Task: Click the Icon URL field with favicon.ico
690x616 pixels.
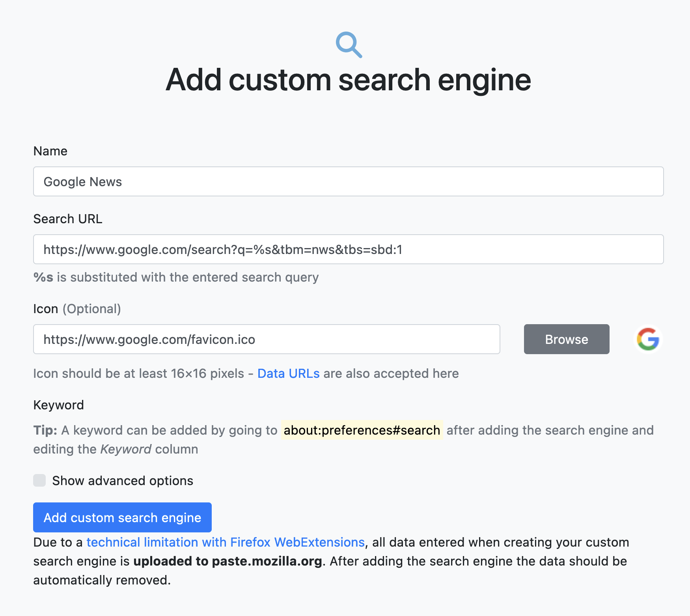Action: 267,339
